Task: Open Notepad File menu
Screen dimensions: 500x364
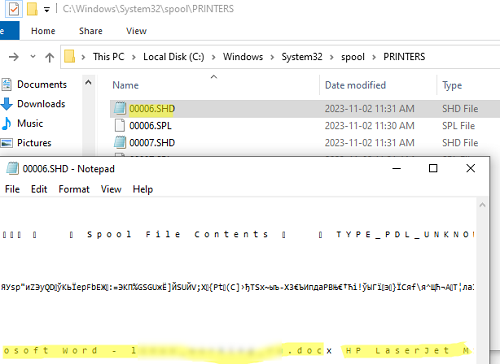Action: coord(12,189)
